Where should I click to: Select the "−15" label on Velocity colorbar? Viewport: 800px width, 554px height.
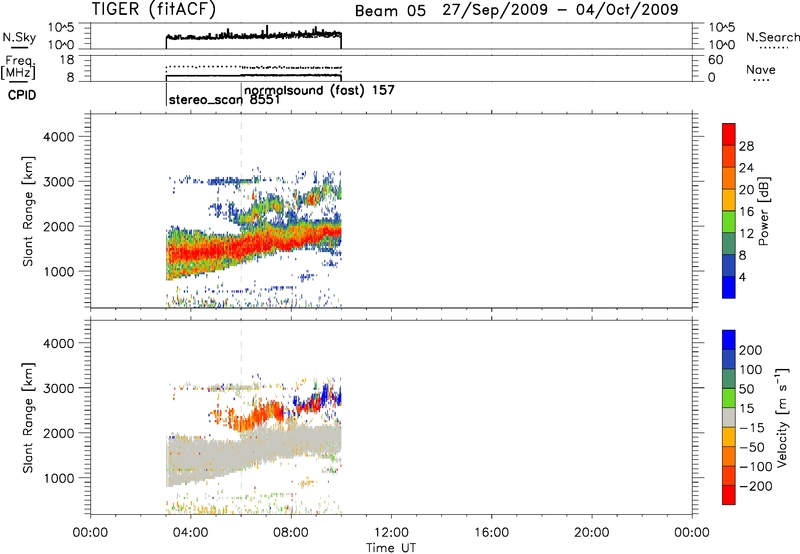(752, 427)
